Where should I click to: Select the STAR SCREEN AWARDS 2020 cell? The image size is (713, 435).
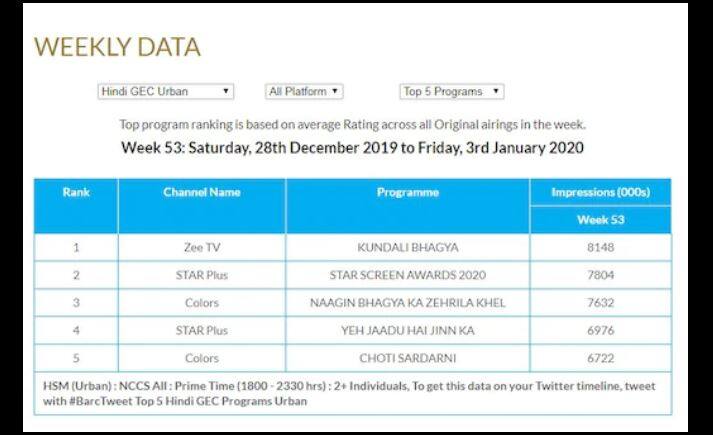pyautogui.click(x=407, y=274)
